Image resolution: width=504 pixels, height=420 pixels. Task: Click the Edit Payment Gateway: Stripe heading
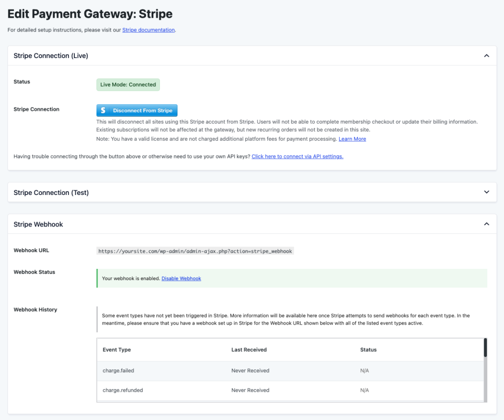click(90, 14)
